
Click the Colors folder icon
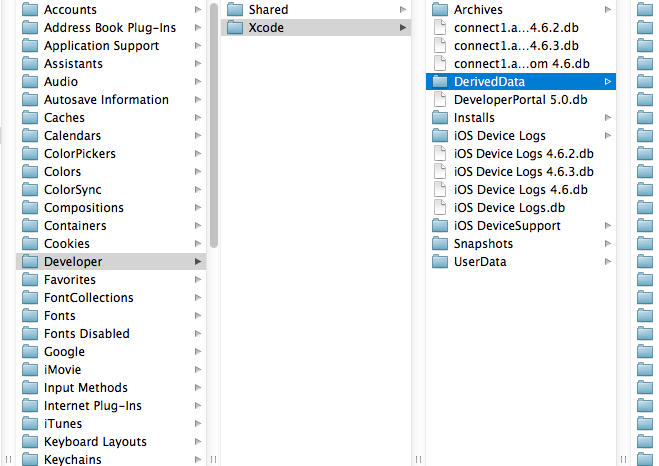[x=30, y=171]
